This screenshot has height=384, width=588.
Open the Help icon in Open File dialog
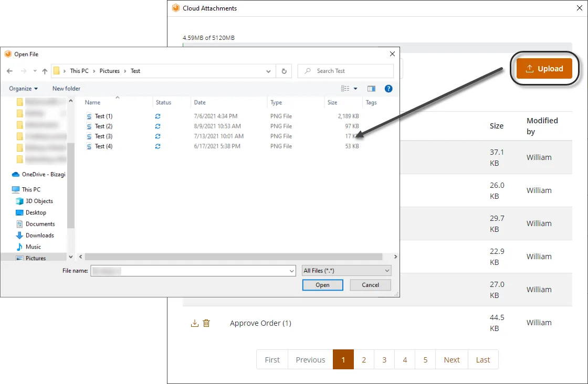coord(388,89)
